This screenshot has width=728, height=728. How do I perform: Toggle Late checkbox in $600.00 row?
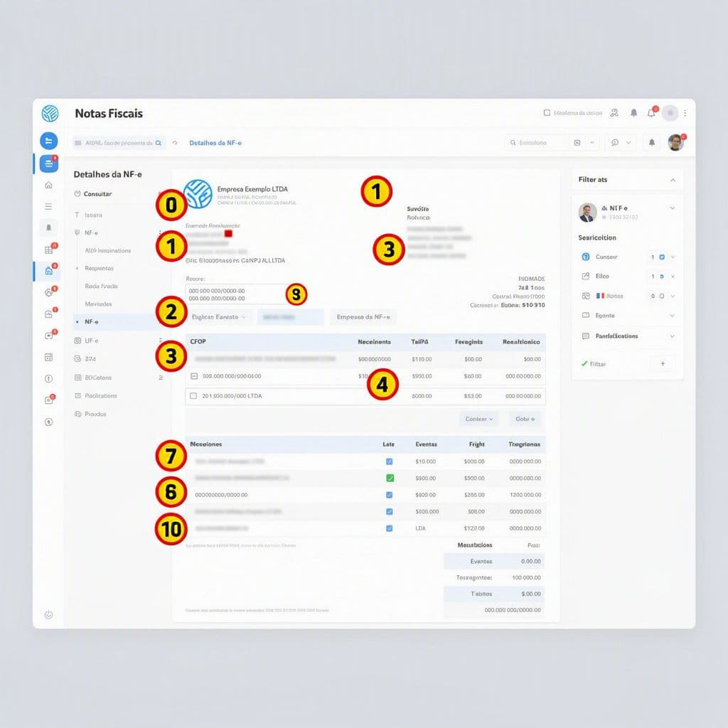(x=389, y=495)
